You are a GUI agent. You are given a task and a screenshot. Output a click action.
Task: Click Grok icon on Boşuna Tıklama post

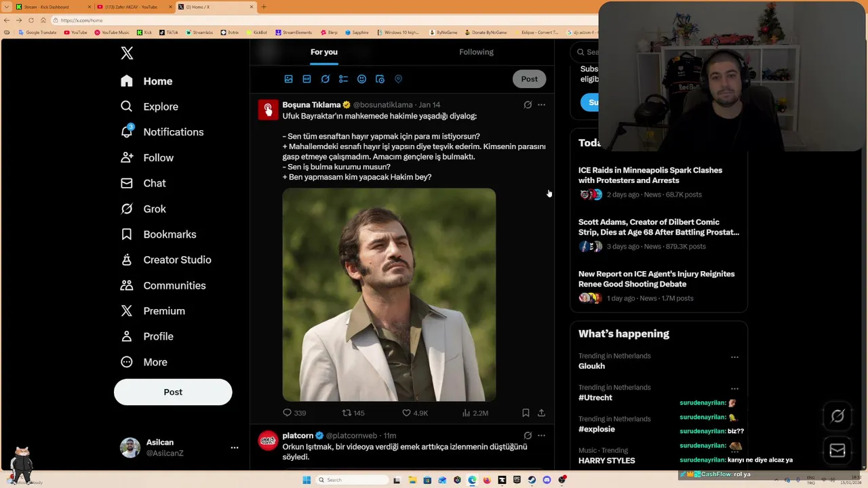(x=528, y=105)
